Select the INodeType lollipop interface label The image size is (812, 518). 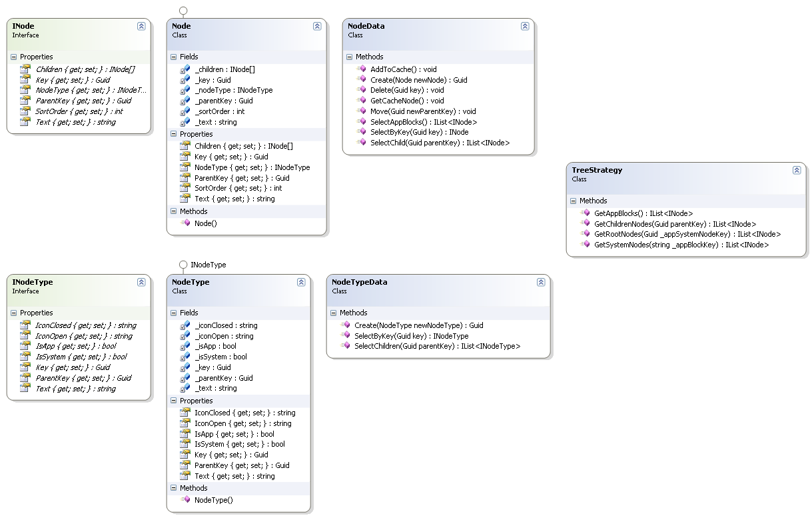208,265
